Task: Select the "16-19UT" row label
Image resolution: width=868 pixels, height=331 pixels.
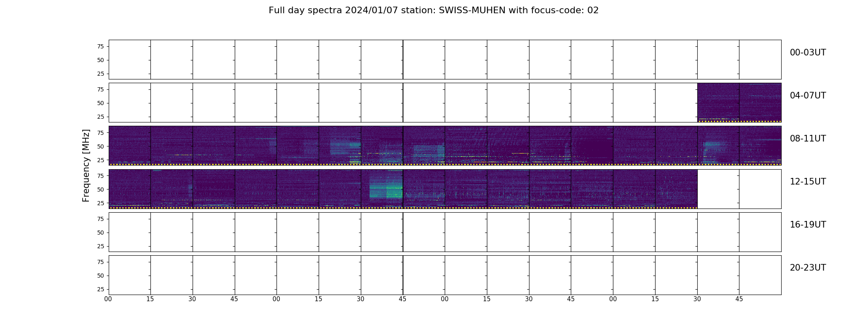Action: tap(808, 225)
